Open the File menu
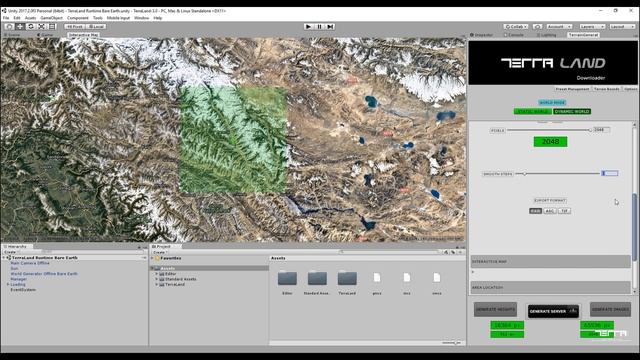The height and width of the screenshot is (360, 640). [x=6, y=18]
